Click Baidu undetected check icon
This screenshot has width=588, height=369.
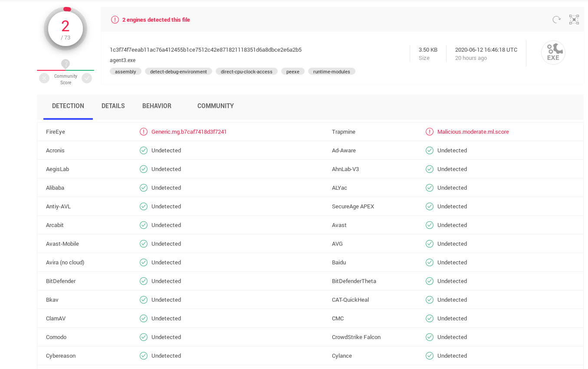[x=430, y=262]
